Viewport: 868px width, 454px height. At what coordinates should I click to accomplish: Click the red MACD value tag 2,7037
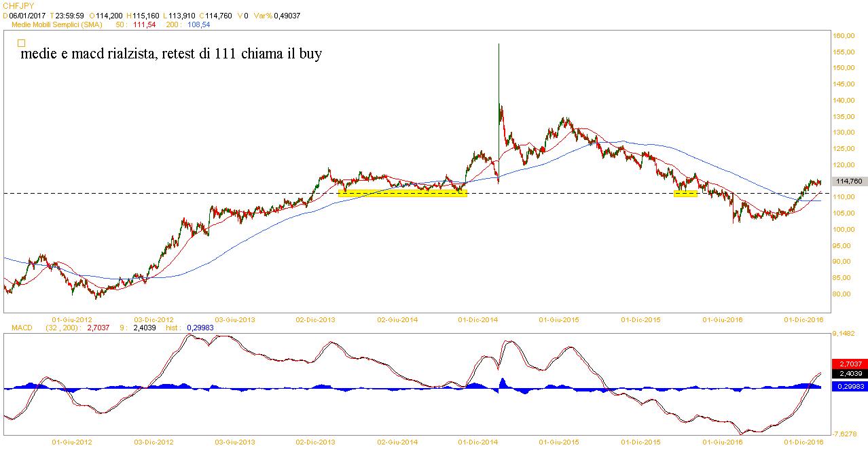849,364
